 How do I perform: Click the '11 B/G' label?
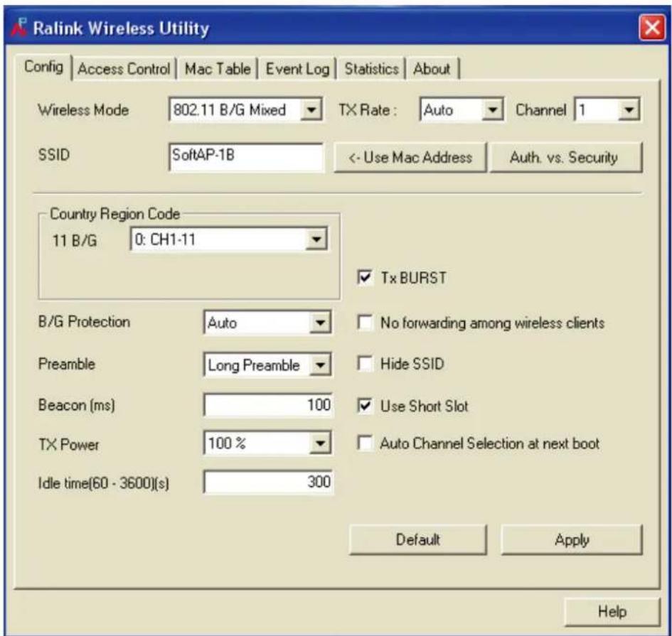click(x=75, y=240)
